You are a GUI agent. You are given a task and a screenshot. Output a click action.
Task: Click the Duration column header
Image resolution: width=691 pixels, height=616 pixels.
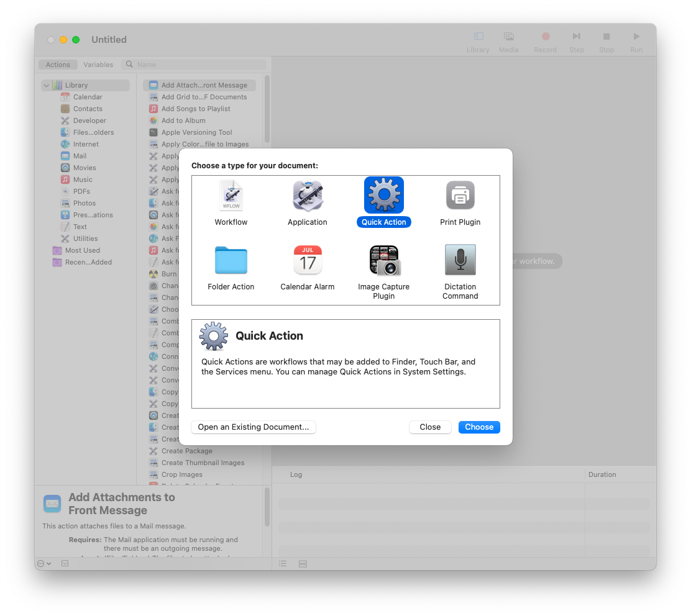(602, 474)
